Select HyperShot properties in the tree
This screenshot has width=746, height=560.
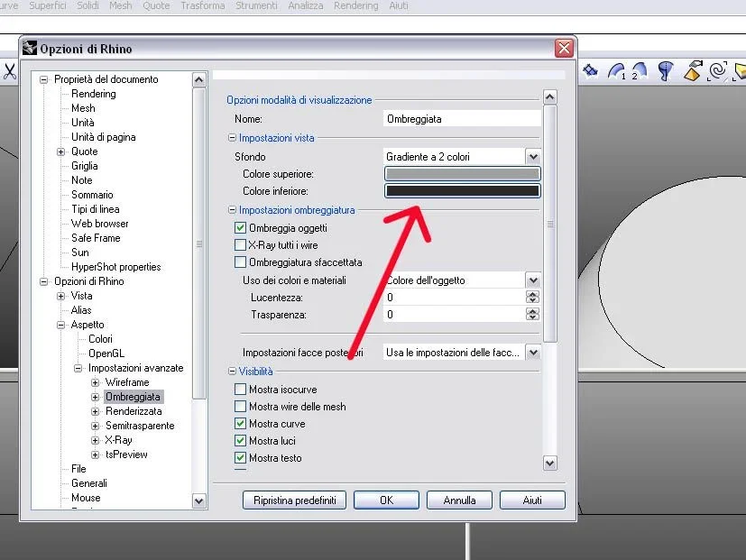[x=115, y=267]
